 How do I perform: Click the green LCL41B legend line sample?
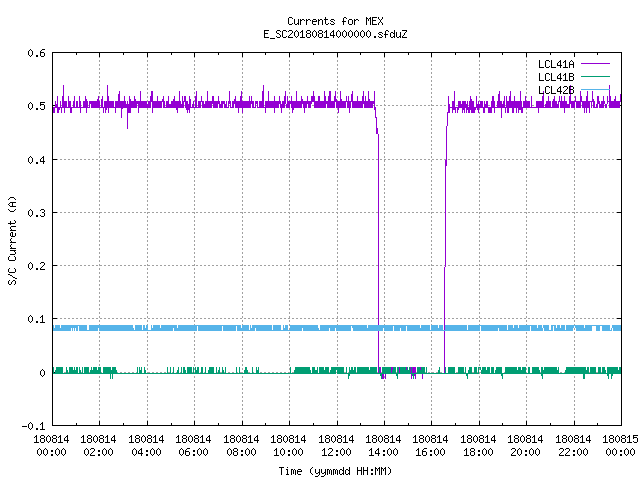[595, 76]
